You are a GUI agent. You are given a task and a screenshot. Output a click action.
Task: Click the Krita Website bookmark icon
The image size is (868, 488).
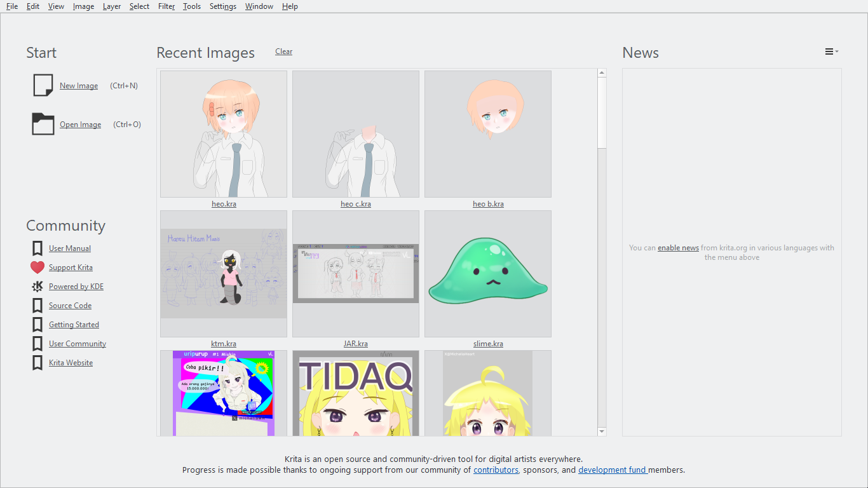(x=37, y=363)
